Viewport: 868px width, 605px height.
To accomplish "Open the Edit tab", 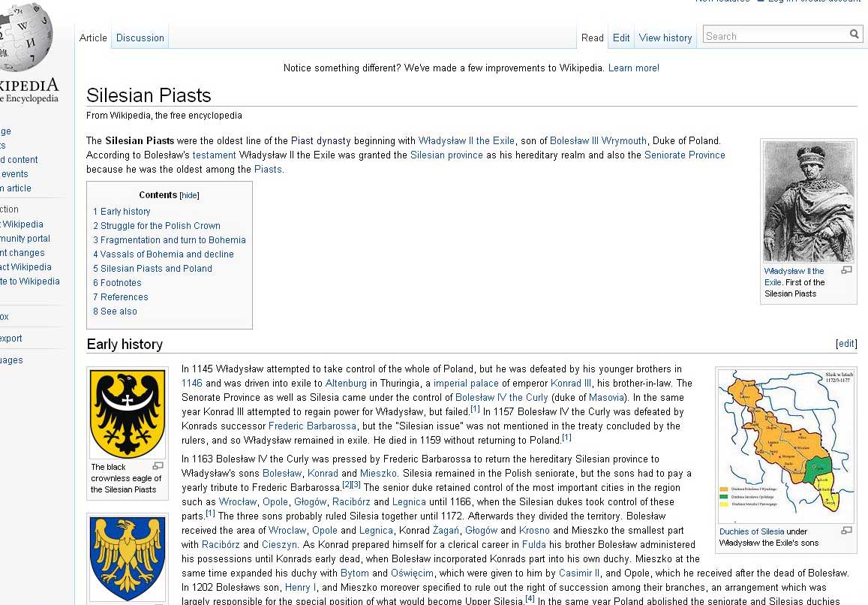I will pos(621,38).
